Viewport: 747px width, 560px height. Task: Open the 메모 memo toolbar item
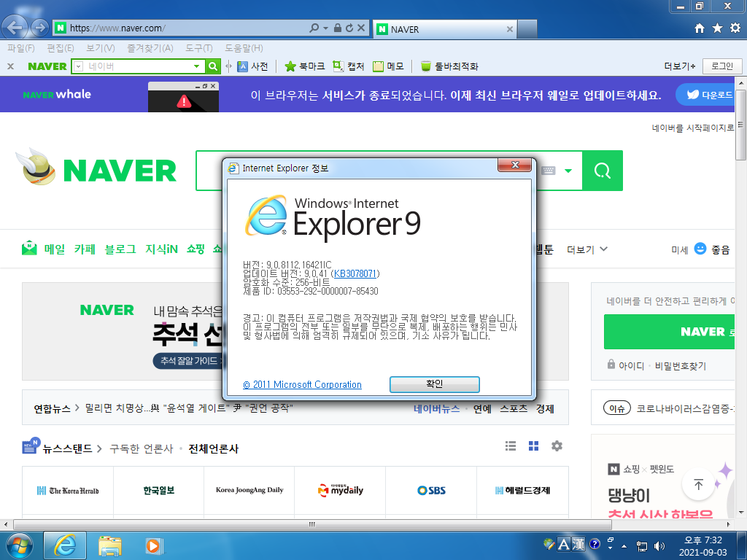(388, 66)
